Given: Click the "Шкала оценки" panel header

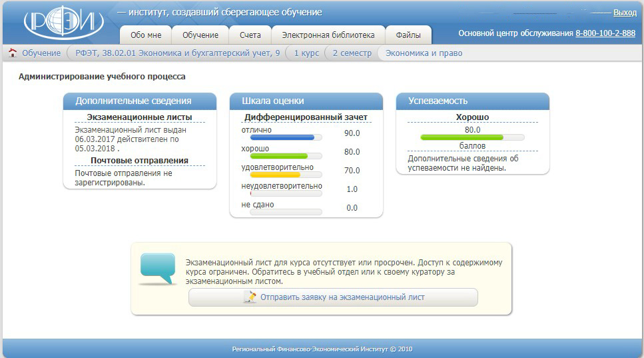Looking at the screenshot, I should (x=306, y=101).
